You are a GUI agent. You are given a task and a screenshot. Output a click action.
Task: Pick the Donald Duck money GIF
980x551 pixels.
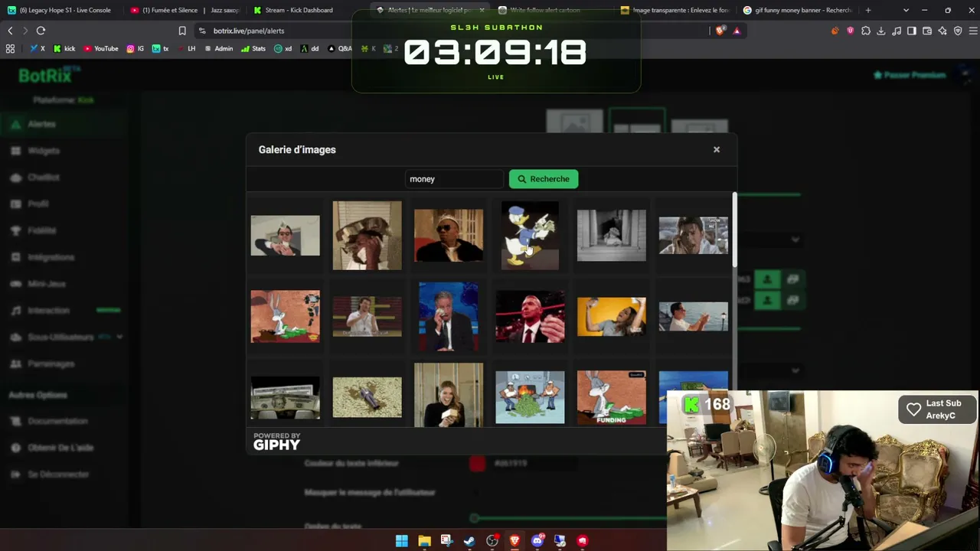(530, 236)
